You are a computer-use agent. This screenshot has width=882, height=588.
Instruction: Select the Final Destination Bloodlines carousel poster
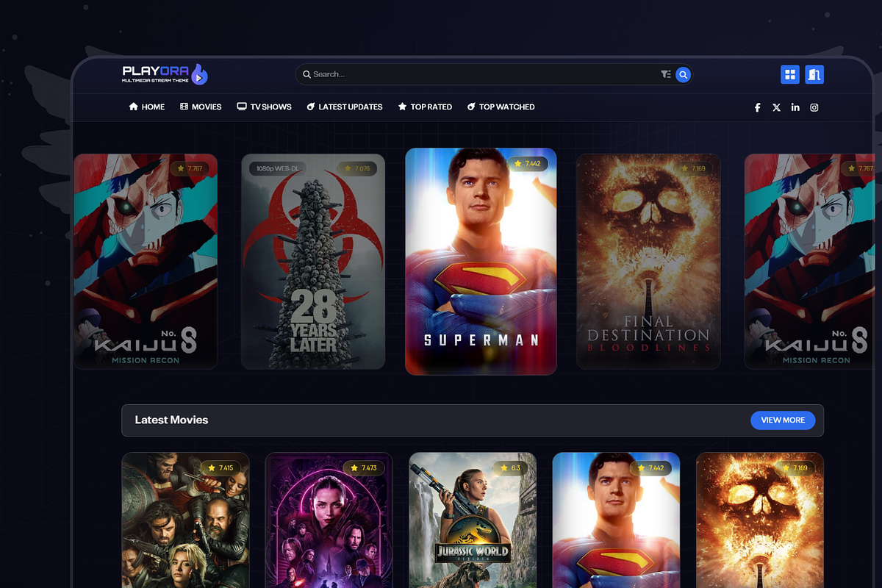coord(648,261)
